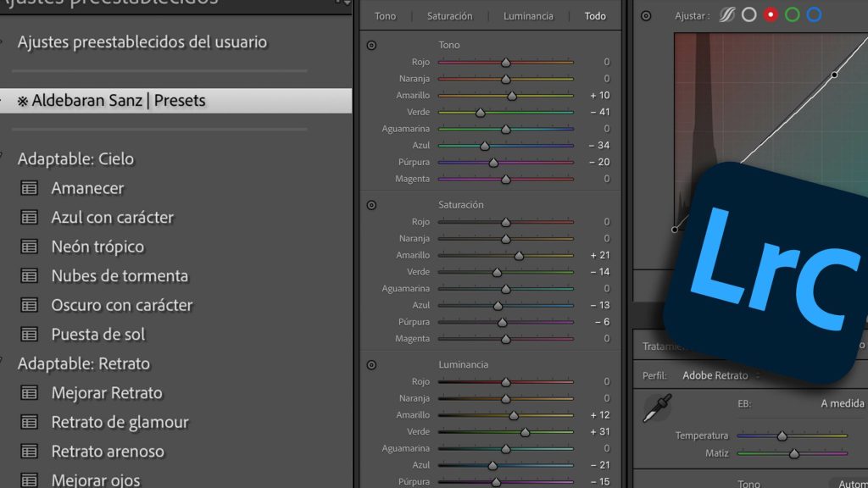868x488 pixels.
Task: Switch to the Luminancia tab
Action: point(528,16)
